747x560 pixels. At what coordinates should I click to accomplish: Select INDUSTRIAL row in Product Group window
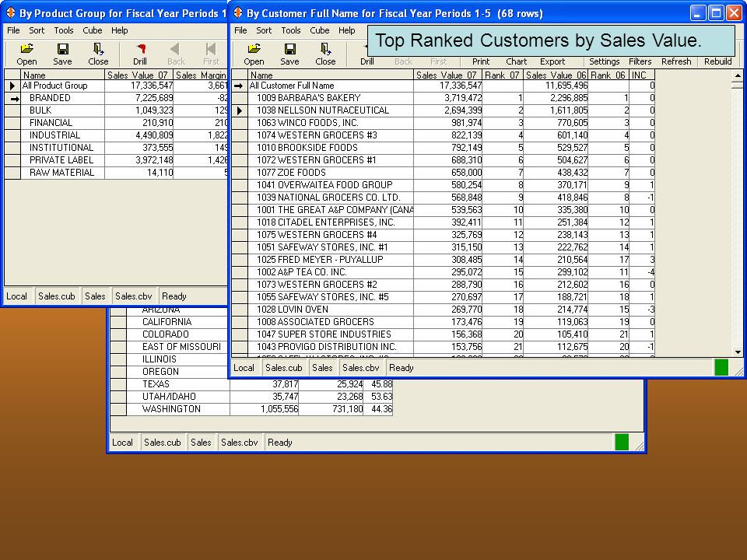pyautogui.click(x=116, y=135)
